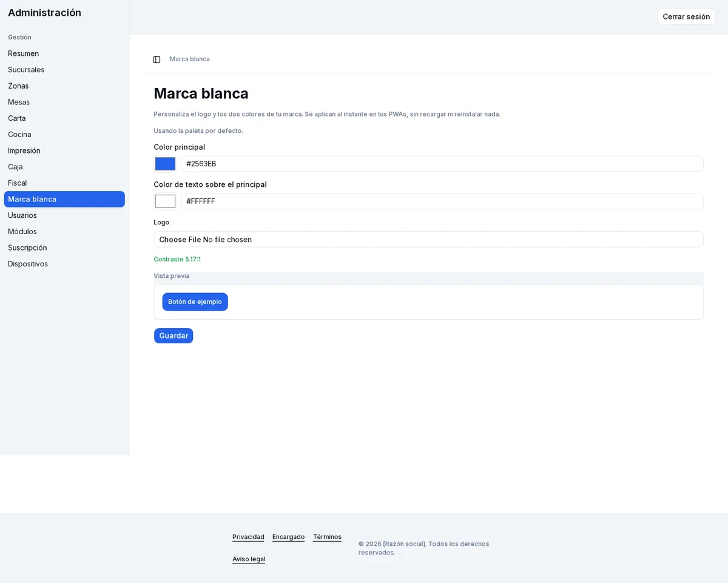The height and width of the screenshot is (583, 728).
Task: Open the white text color swatch
Action: (165, 201)
